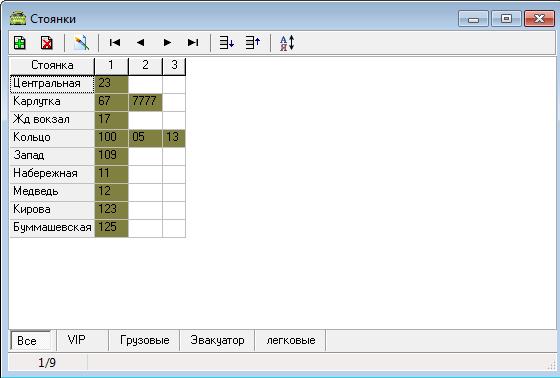Viewport: 560px width, 378px height.
Task: Switch to the Все tab
Action: click(31, 340)
